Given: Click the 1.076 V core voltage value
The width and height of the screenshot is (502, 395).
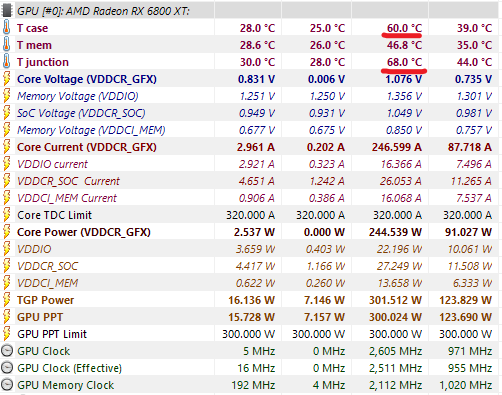Looking at the screenshot, I should [x=403, y=79].
